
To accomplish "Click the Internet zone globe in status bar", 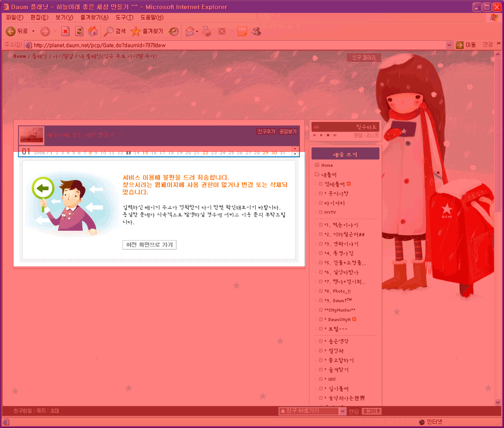I will 422,422.
